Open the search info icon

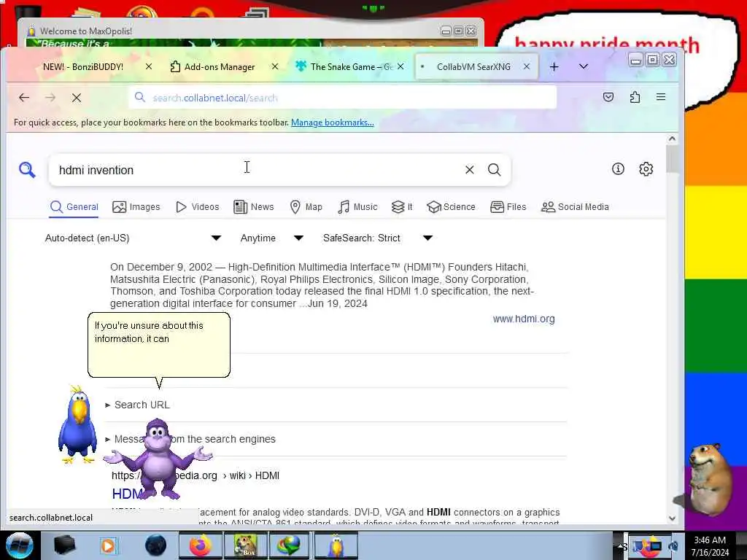(618, 168)
